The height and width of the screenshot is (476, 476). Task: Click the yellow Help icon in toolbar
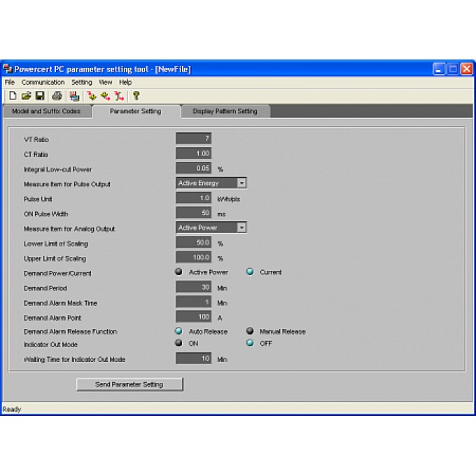[136, 96]
